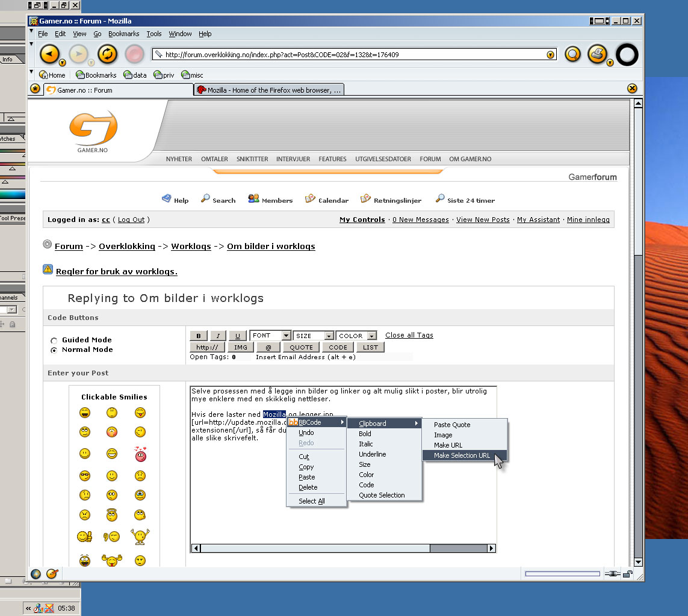Click the warning icon beside Regler link
Screen dimensions: 688x616
(48, 269)
